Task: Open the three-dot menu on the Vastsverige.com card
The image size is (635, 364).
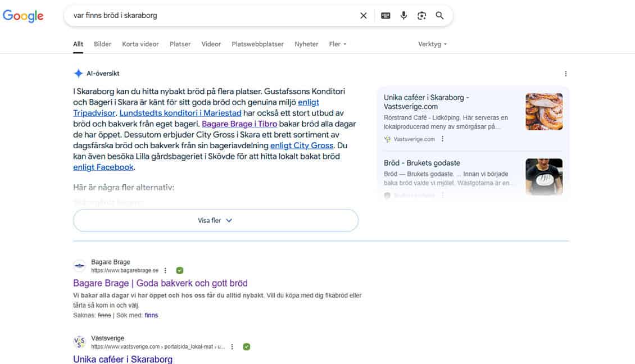Action: [x=442, y=139]
